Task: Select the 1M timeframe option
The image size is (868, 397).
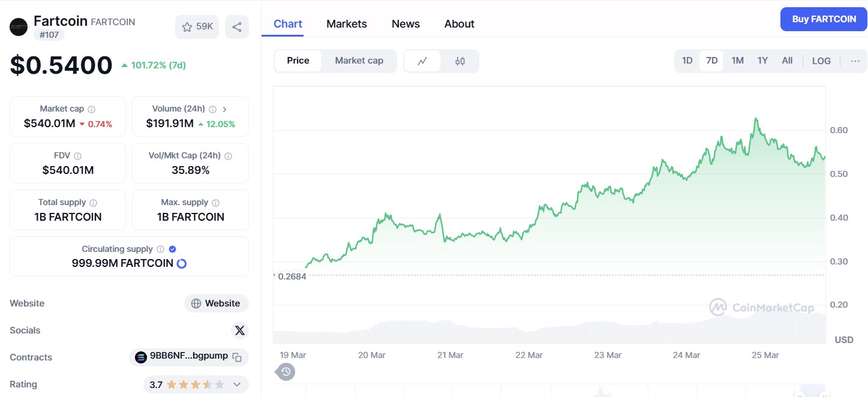Action: [737, 61]
